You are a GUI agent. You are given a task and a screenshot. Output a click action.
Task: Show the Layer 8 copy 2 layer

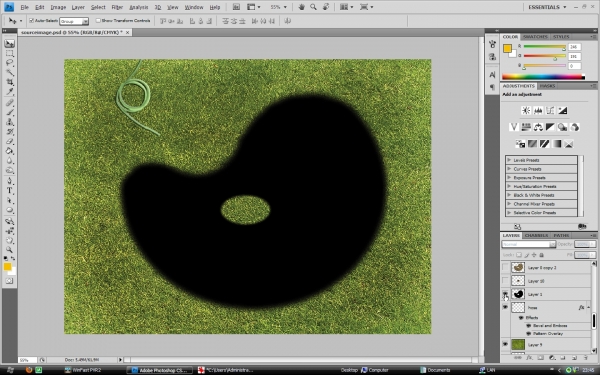coord(505,267)
